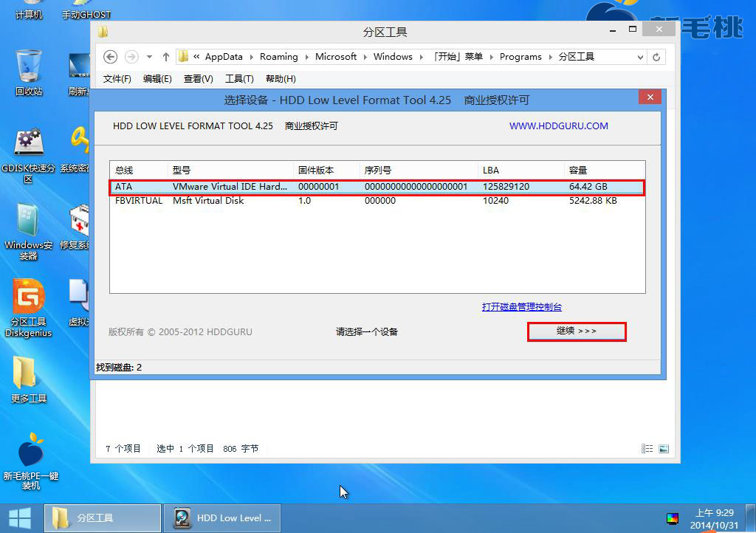Screen dimensions: 756x533
Task: Sort by the 容量 column header
Action: [x=605, y=170]
